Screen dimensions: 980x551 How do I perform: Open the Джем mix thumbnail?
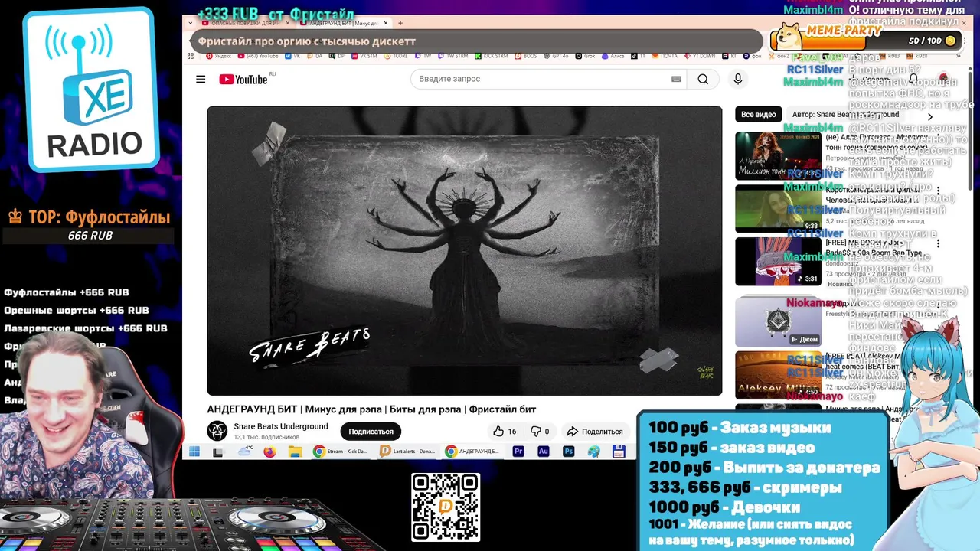tap(778, 321)
